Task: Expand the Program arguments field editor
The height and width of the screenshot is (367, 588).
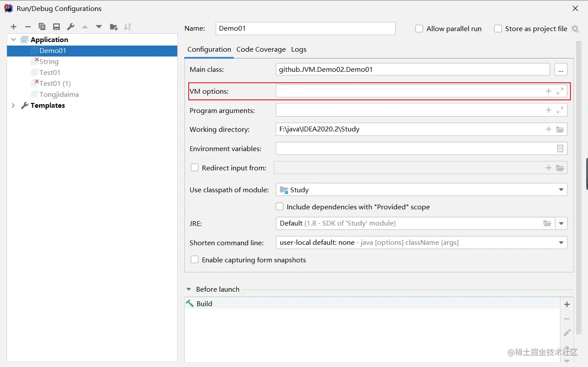Action: coord(560,110)
